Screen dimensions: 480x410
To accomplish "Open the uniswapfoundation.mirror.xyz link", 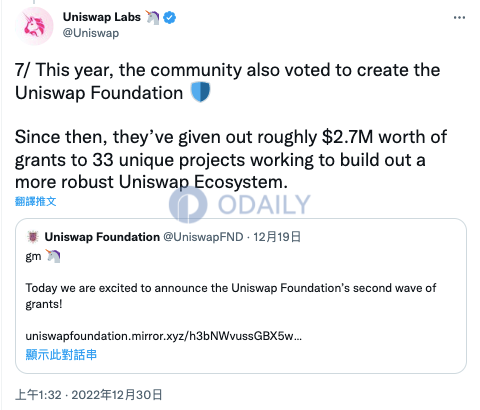I will click(x=164, y=336).
